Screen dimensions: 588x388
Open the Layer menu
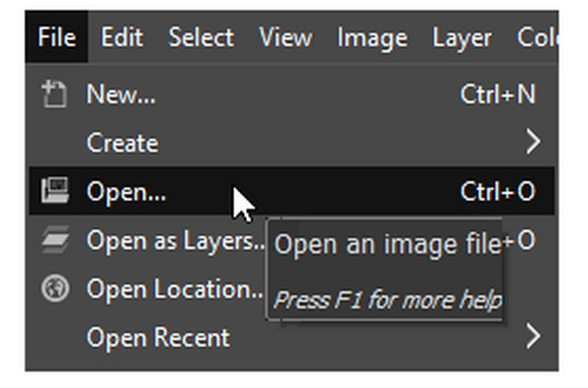tap(462, 38)
